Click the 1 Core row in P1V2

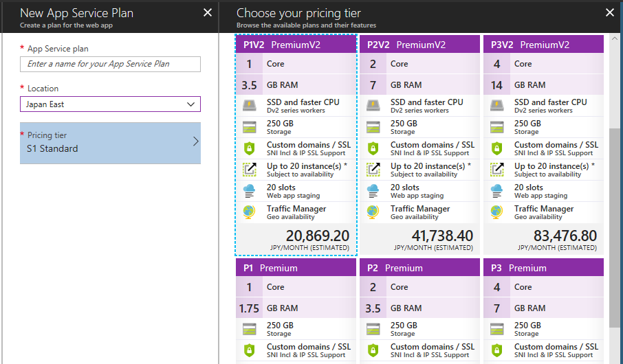coord(296,63)
